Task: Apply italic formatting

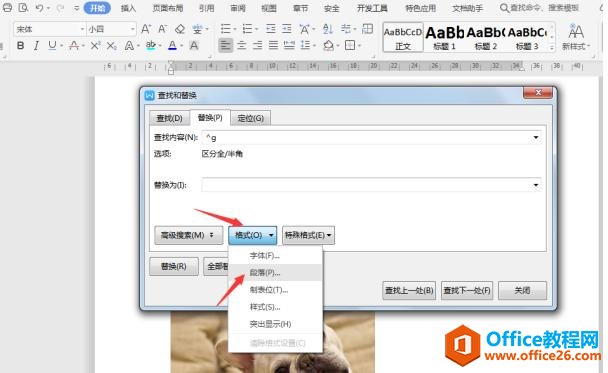Action: [36, 46]
